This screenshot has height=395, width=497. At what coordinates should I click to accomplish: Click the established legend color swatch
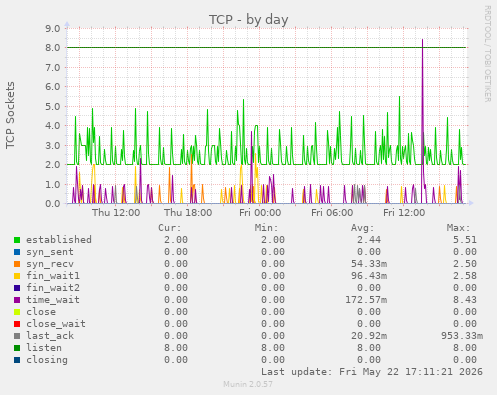click(17, 240)
